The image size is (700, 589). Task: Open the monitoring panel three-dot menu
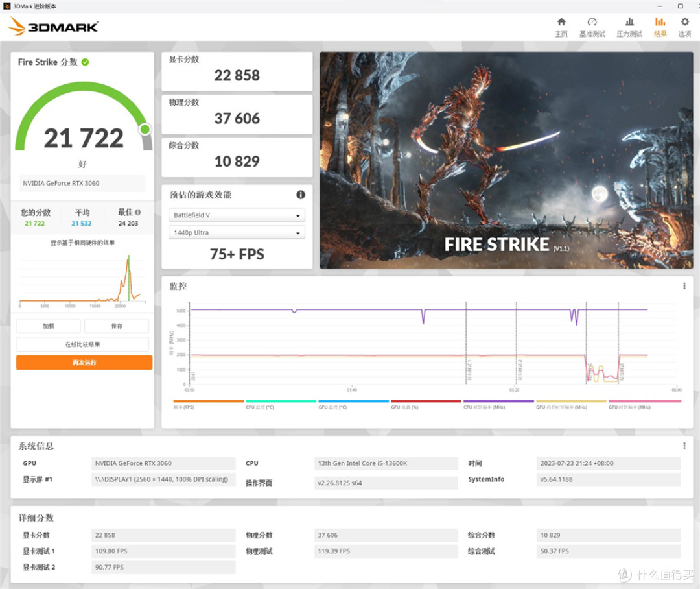[x=684, y=286]
